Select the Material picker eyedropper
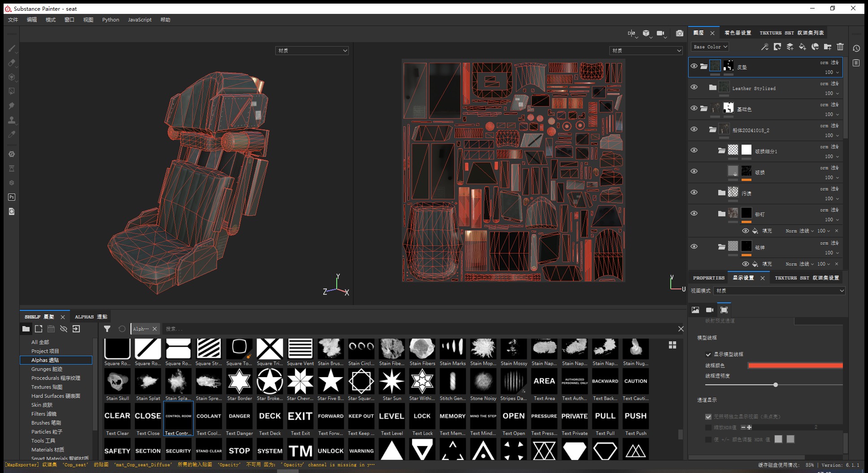This screenshot has height=473, width=868. 12,134
